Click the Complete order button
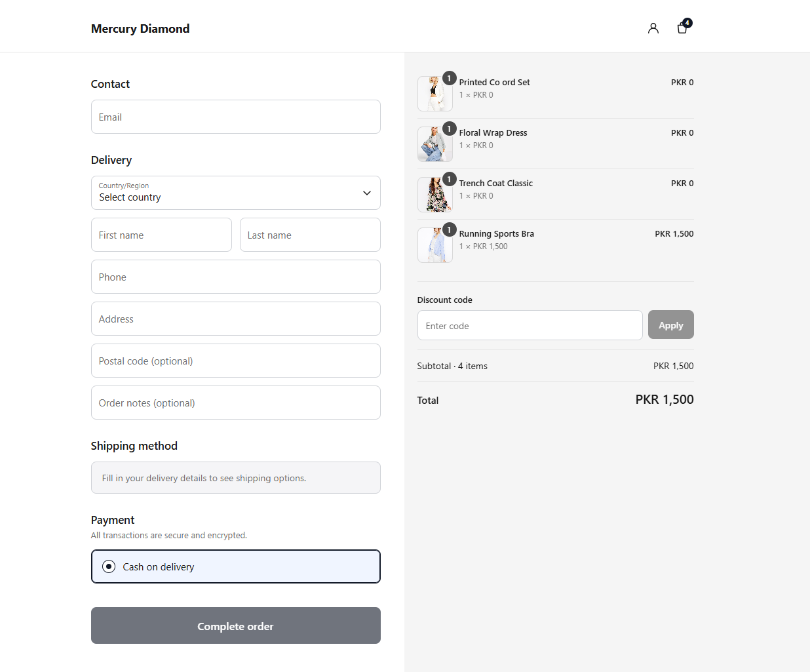This screenshot has width=810, height=672. pos(236,625)
